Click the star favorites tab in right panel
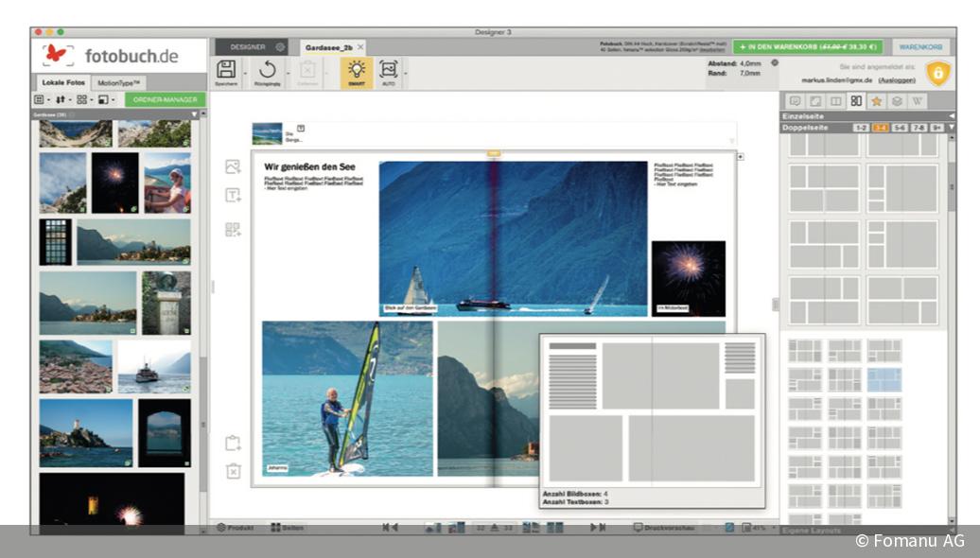The height and width of the screenshot is (558, 980). tap(876, 101)
